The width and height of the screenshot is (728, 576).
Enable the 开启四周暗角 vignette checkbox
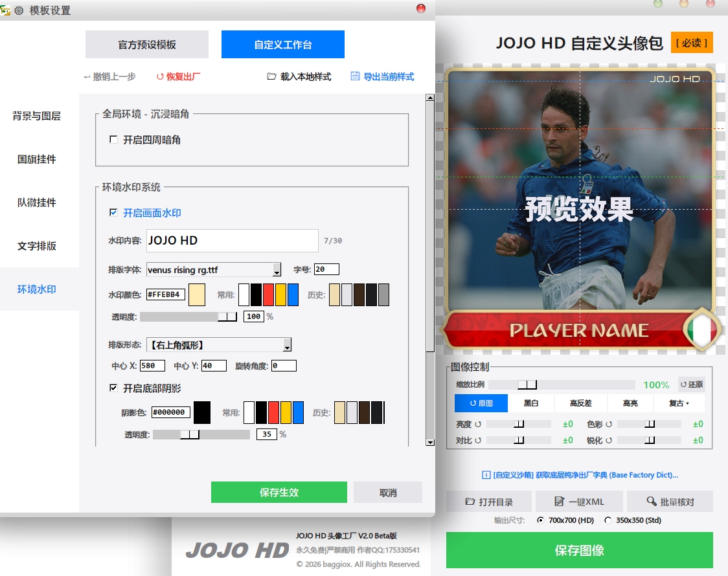[x=113, y=140]
